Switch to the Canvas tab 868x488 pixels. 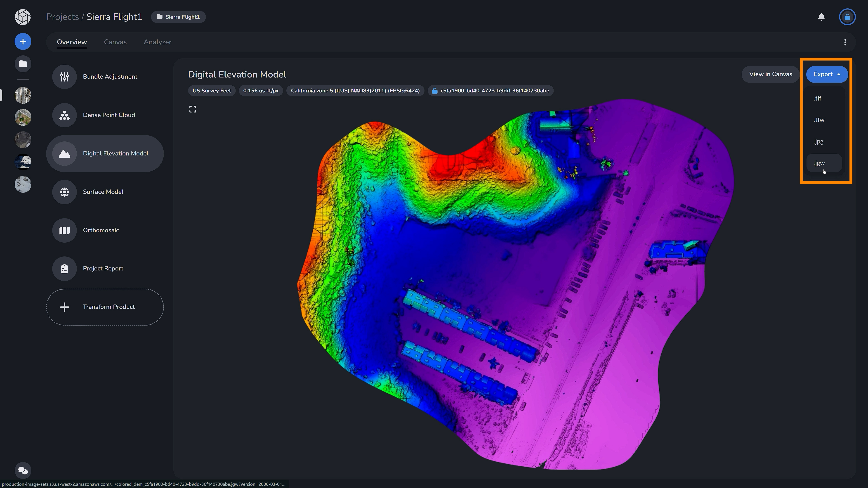coord(115,42)
